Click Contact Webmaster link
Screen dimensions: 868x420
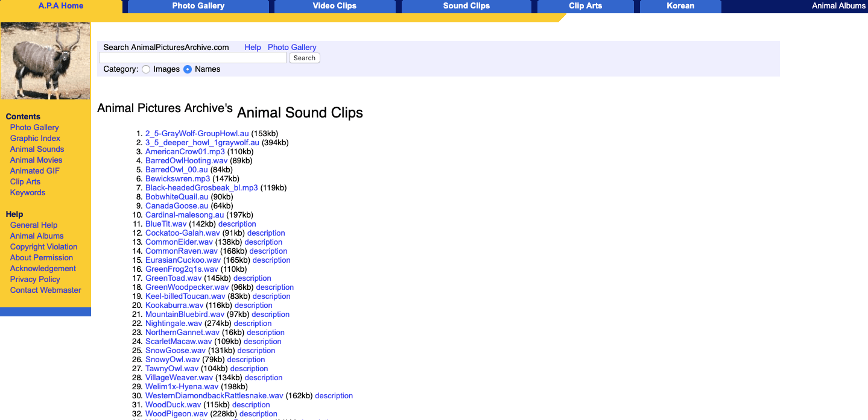[46, 290]
